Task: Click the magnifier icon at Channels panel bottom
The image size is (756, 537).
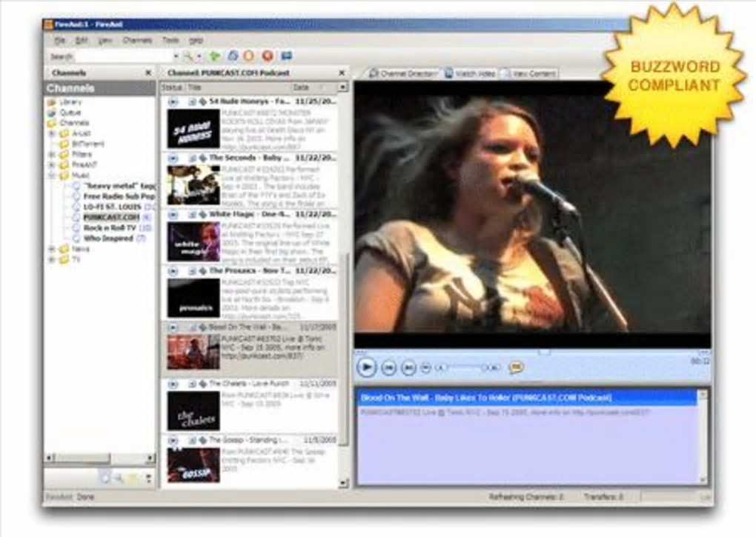Action: pos(119,478)
